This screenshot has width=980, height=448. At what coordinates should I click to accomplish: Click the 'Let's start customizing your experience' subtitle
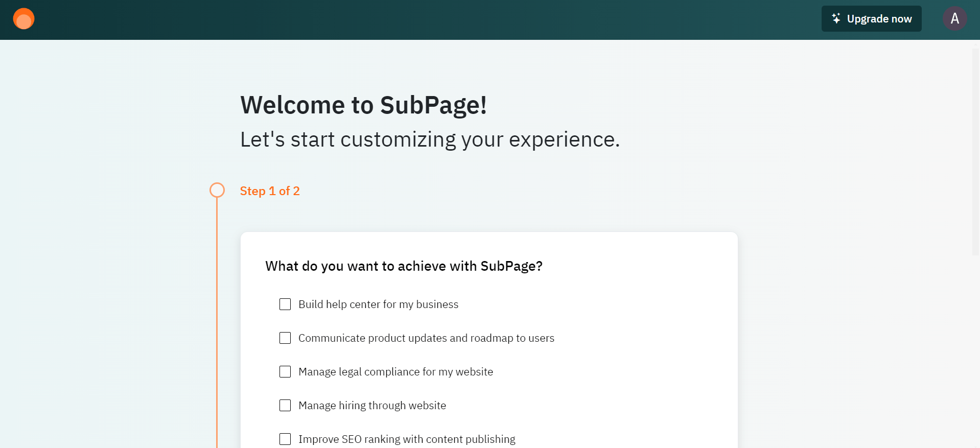430,139
